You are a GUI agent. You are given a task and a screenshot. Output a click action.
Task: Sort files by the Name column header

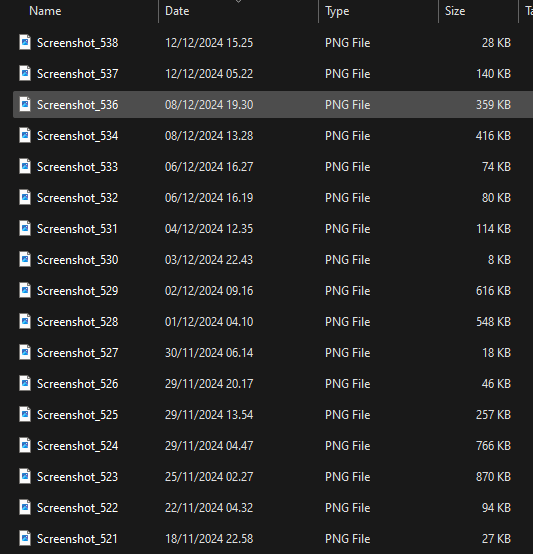(x=45, y=11)
